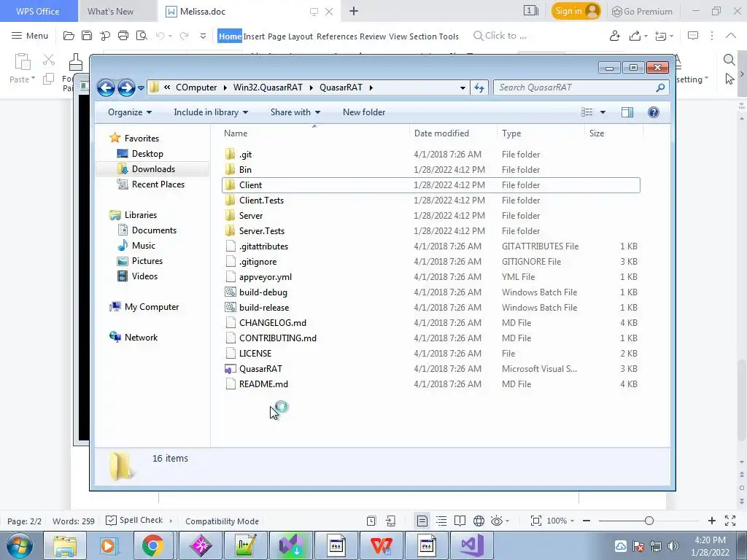Click New folder in Explorer toolbar
The image size is (747, 560).
tap(364, 112)
